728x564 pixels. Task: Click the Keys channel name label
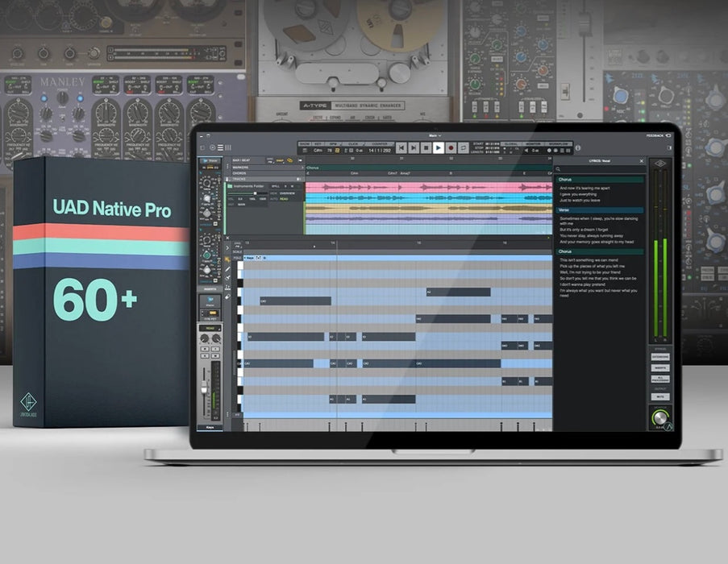(x=210, y=427)
